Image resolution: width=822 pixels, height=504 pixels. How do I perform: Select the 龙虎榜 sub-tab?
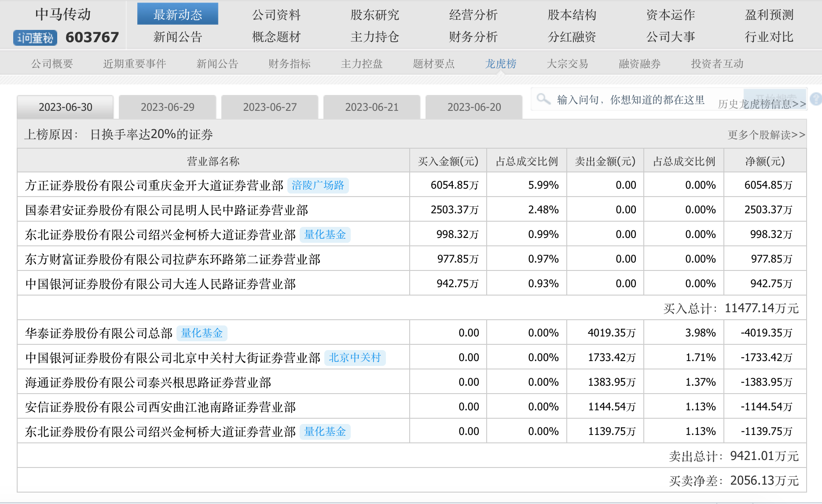pyautogui.click(x=501, y=64)
